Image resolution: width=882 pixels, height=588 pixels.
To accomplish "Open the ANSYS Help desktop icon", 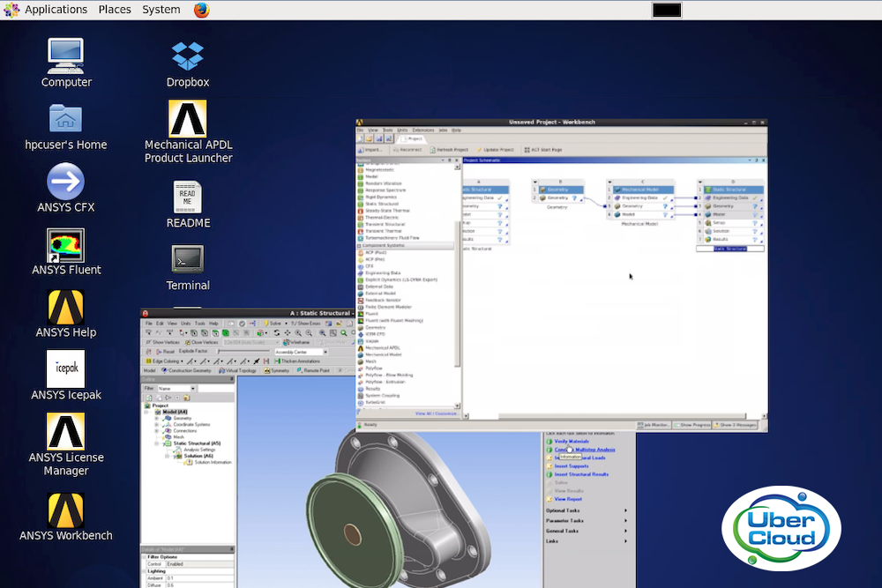I will point(66,307).
